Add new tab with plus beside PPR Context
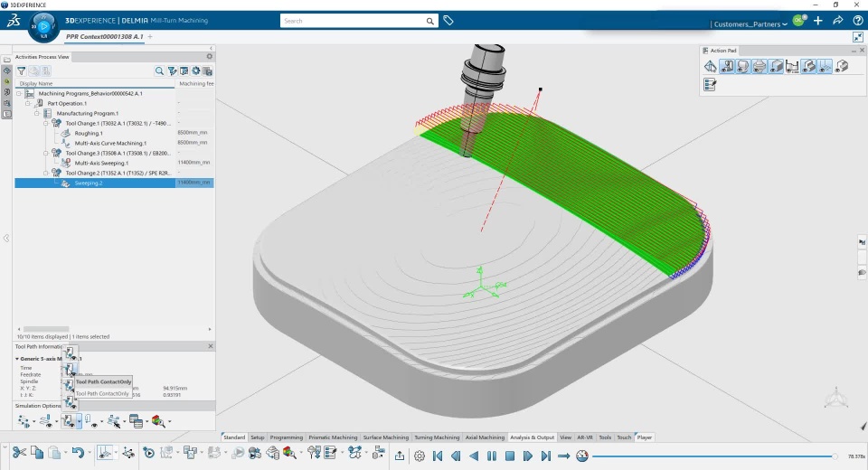Screen dimensions: 868x470 coord(150,36)
